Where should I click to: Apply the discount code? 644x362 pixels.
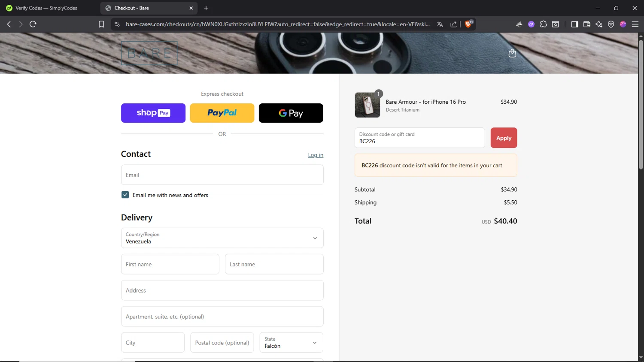pyautogui.click(x=504, y=138)
